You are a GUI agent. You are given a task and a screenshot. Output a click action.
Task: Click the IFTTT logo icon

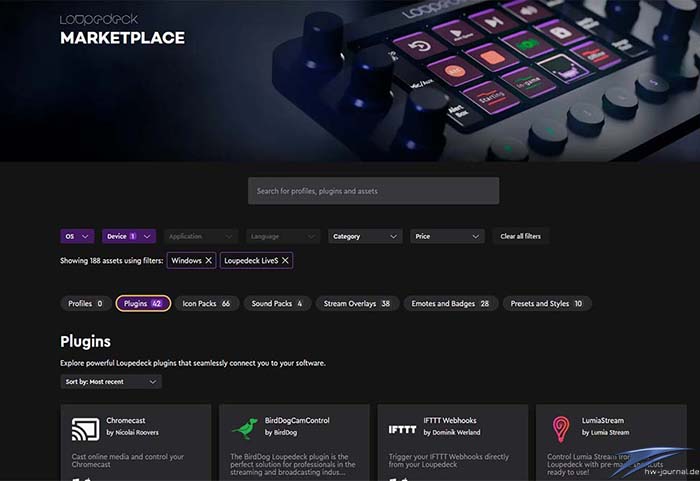point(402,430)
